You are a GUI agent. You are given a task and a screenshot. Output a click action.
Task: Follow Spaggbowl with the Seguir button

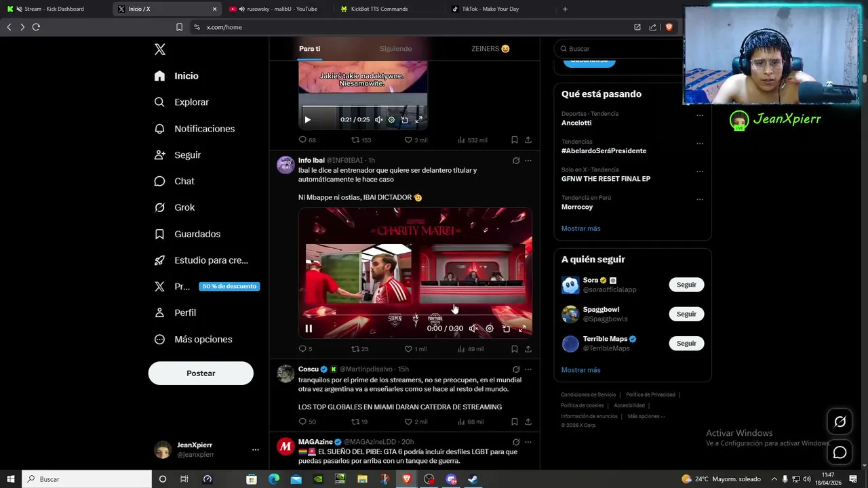click(x=686, y=314)
